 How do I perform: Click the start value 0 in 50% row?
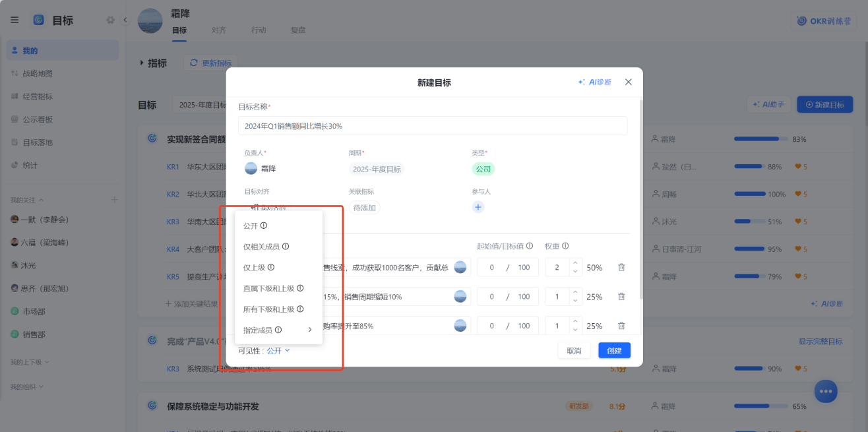[491, 267]
